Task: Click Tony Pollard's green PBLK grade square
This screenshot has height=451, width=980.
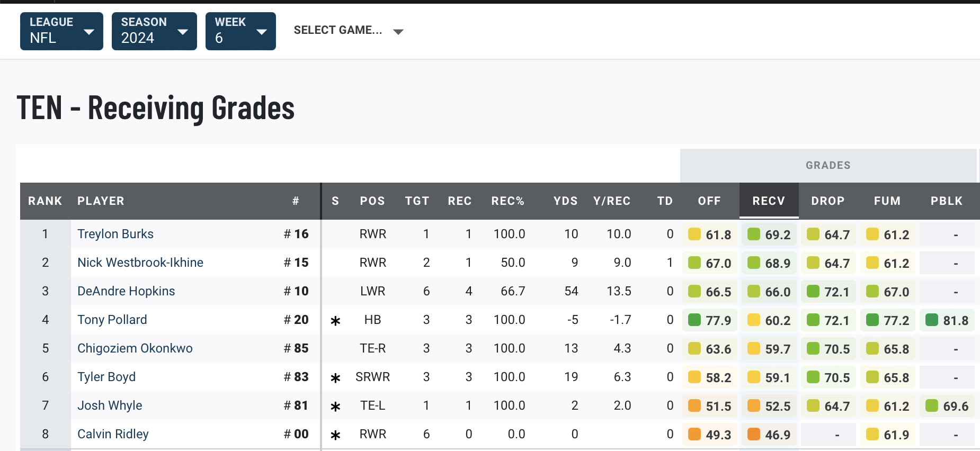Action: pos(931,320)
